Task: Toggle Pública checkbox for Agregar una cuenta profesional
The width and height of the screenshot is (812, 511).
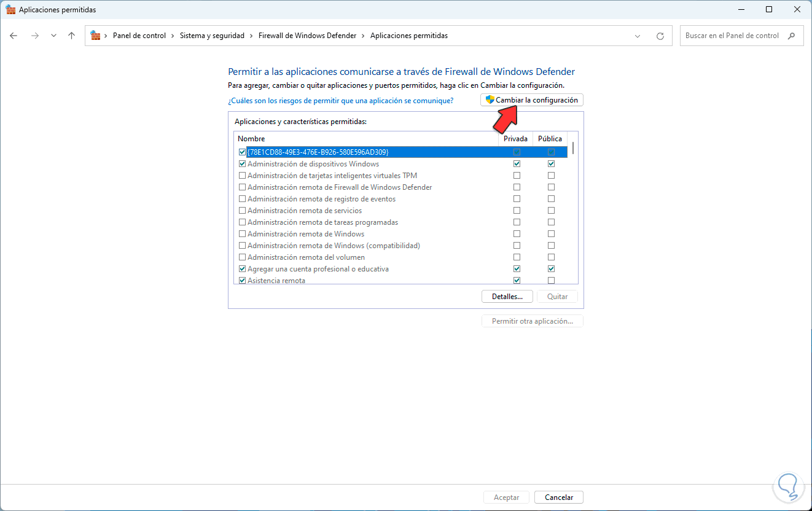Action: point(551,269)
